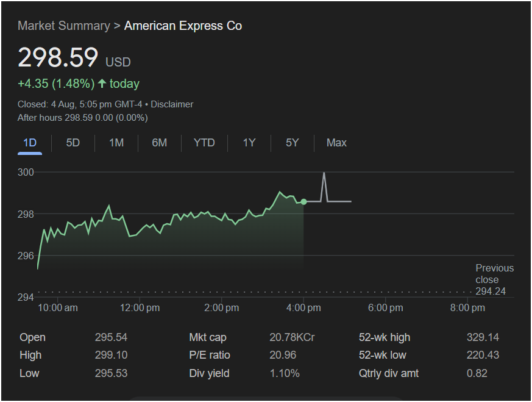Click the 4:00 pm axis label
532x402 pixels.
click(x=303, y=308)
